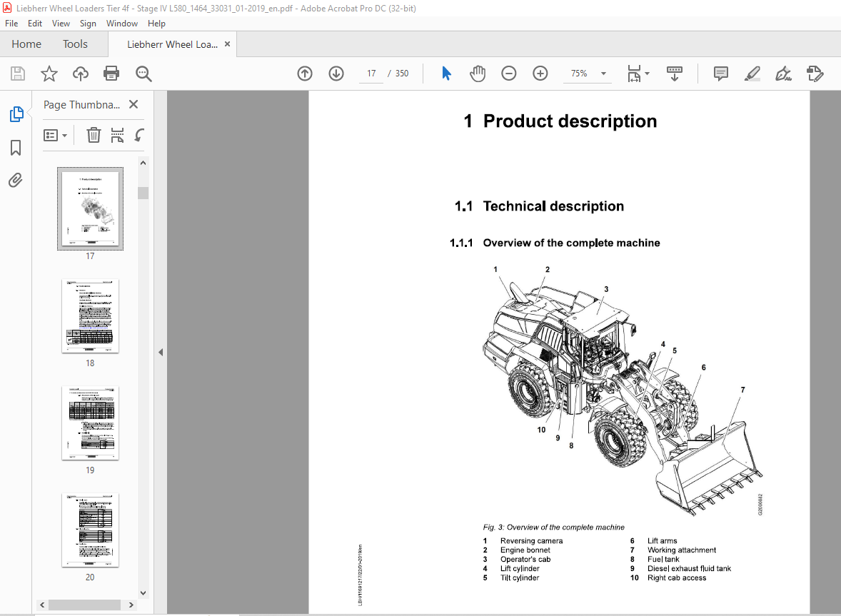
Task: Click the 'Working attachment' legend entry
Action: [x=682, y=550]
